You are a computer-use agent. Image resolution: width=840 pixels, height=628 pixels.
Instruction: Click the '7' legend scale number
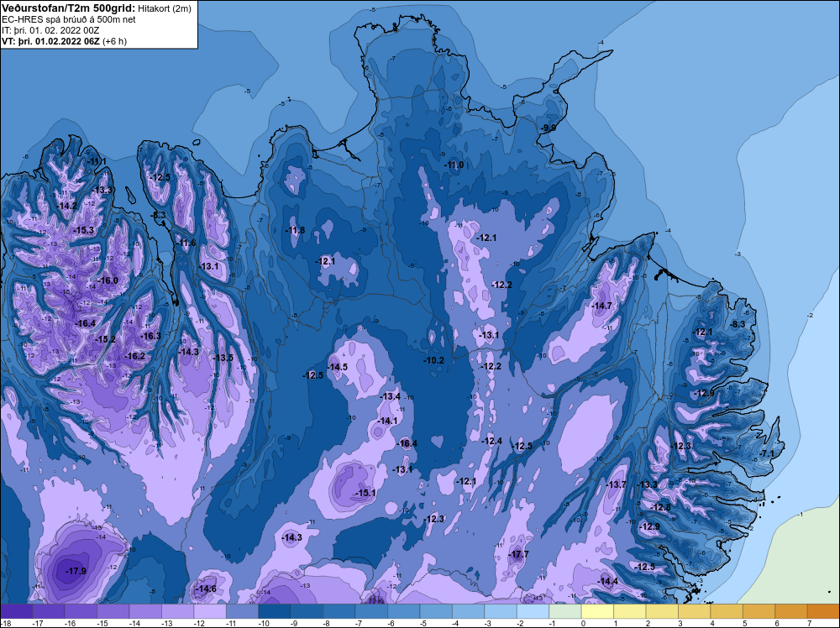pyautogui.click(x=809, y=623)
